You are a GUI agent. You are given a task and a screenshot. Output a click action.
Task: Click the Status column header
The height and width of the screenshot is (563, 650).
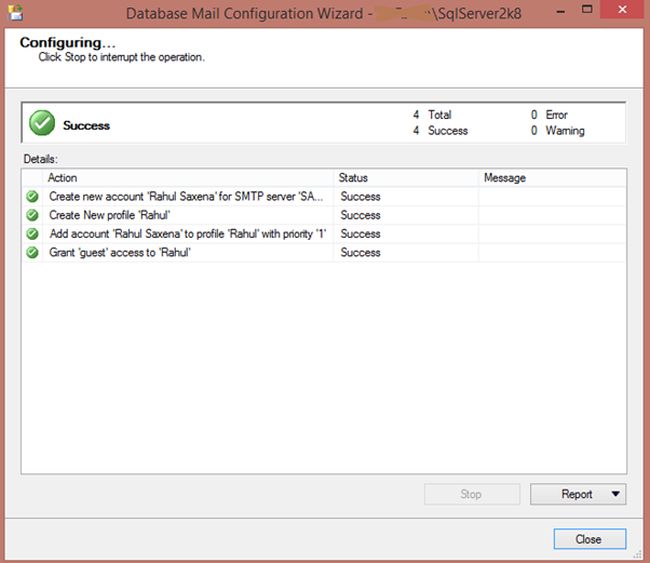(405, 178)
